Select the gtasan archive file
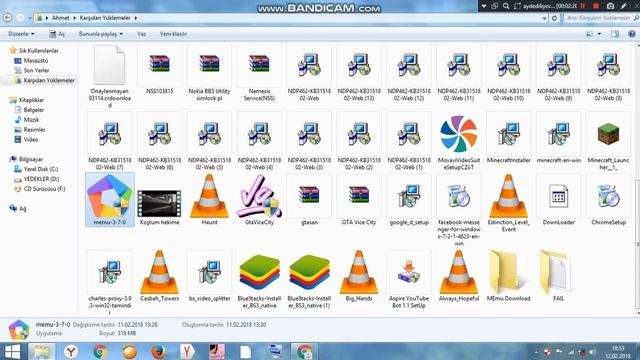640x360 pixels. pyautogui.click(x=309, y=200)
